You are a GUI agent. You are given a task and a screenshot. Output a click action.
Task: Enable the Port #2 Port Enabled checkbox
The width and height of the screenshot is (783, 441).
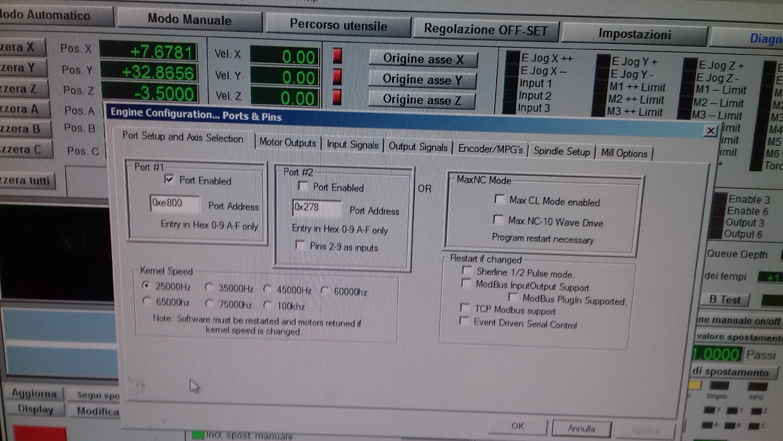point(301,187)
